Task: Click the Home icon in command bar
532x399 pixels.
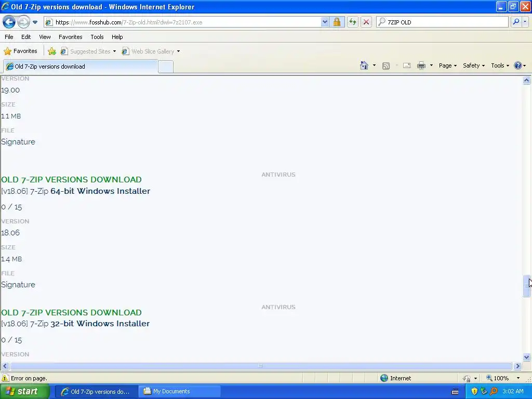Action: coord(364,65)
